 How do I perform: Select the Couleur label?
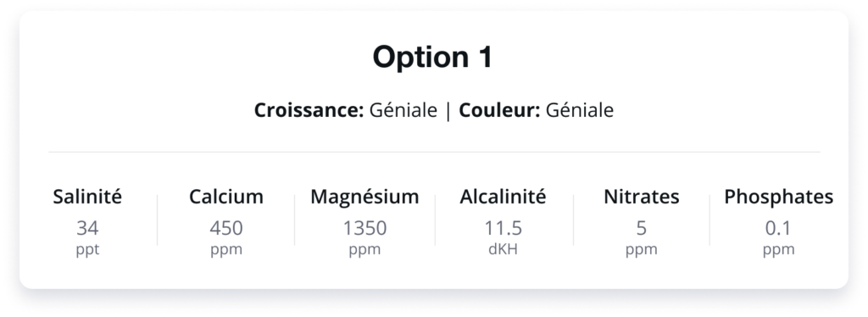click(499, 110)
